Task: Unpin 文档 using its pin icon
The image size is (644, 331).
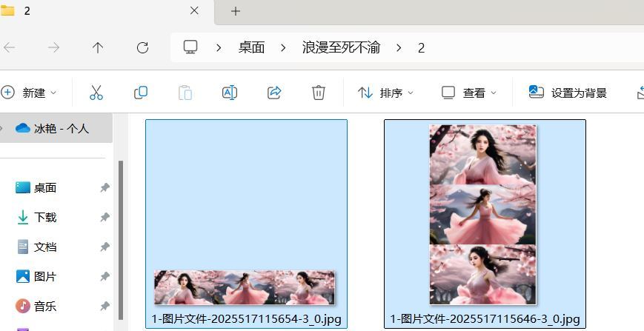Action: coord(105,247)
